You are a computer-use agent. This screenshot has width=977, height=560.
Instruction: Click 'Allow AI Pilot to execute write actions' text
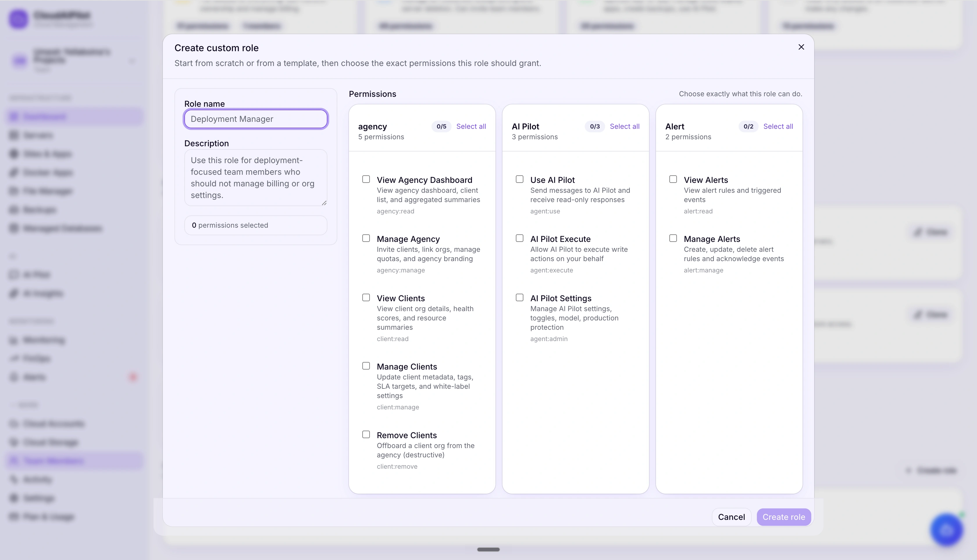[579, 254]
